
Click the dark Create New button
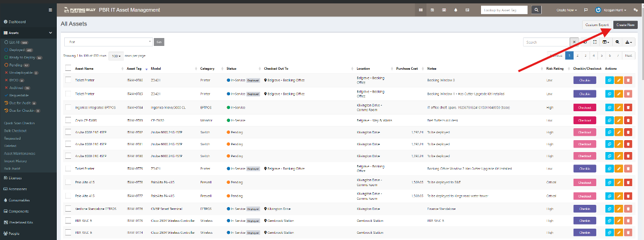(x=625, y=25)
